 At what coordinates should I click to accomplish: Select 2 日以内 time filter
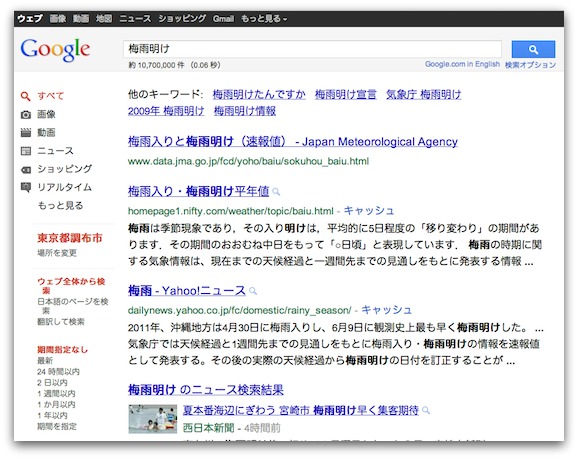(x=52, y=383)
